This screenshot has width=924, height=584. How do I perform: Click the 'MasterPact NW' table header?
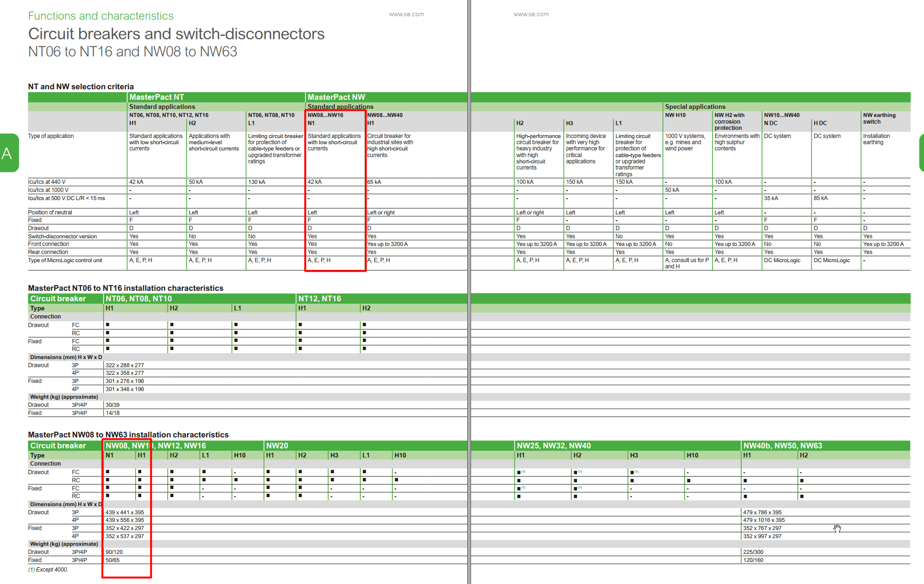tap(336, 97)
